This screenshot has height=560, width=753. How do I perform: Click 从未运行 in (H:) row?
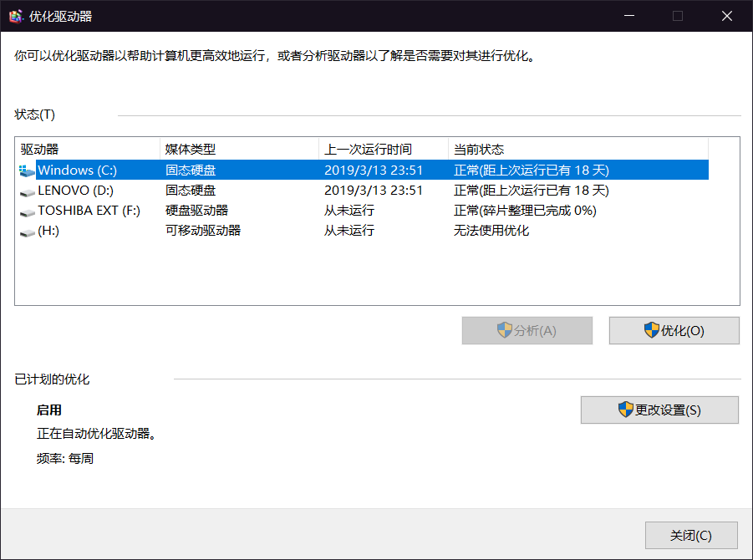click(x=349, y=231)
